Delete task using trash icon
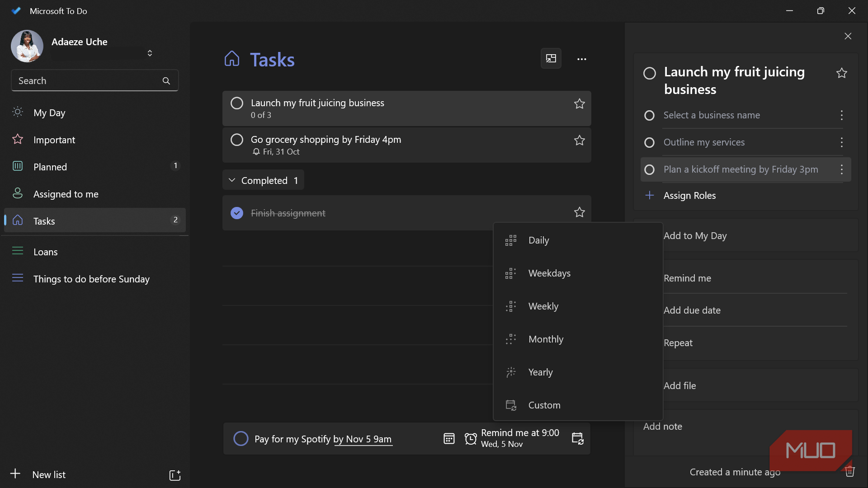The image size is (868, 488). [850, 471]
